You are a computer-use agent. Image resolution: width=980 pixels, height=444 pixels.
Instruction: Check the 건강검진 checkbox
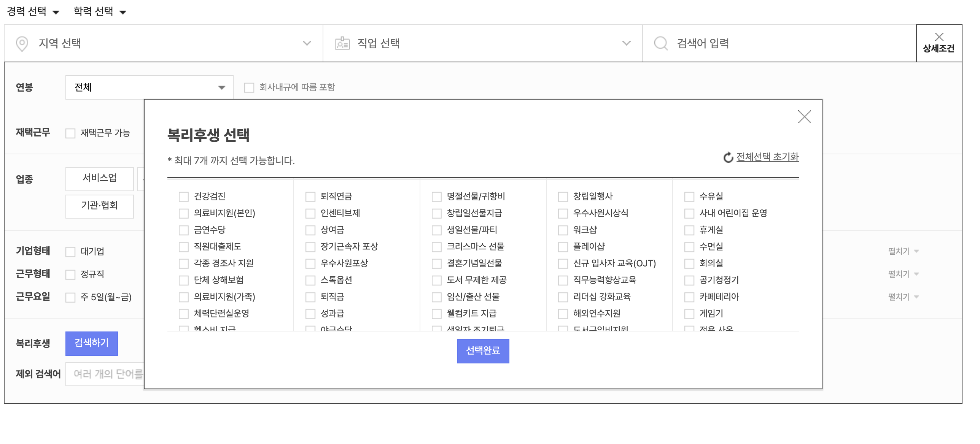[x=184, y=197]
